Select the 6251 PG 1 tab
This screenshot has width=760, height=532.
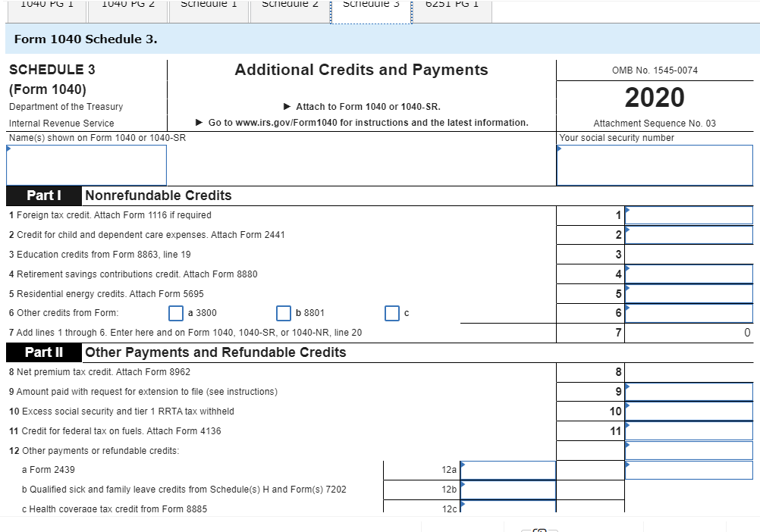452,6
